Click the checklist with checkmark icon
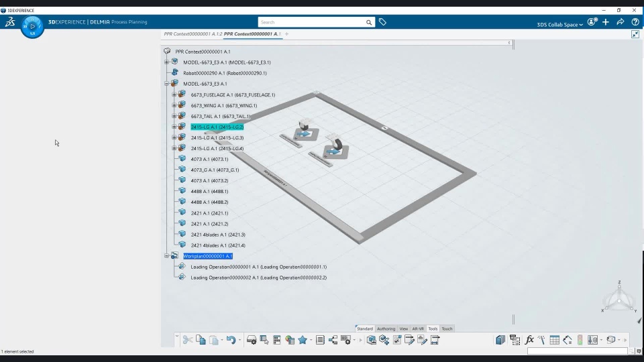 click(397, 340)
